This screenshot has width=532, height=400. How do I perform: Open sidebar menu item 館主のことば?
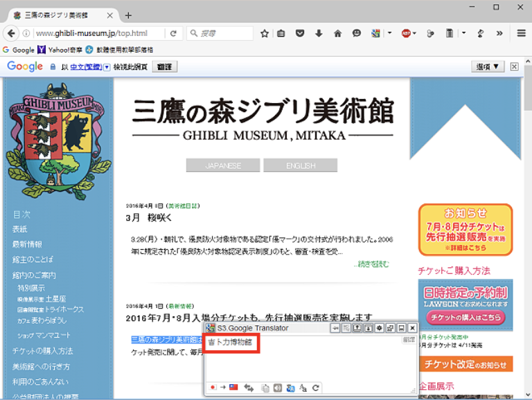(33, 260)
